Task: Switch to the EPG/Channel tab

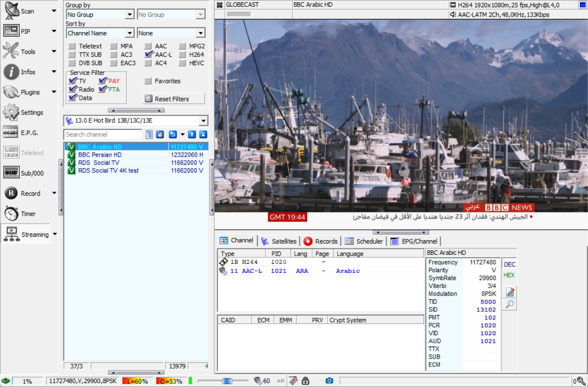Action: click(415, 241)
